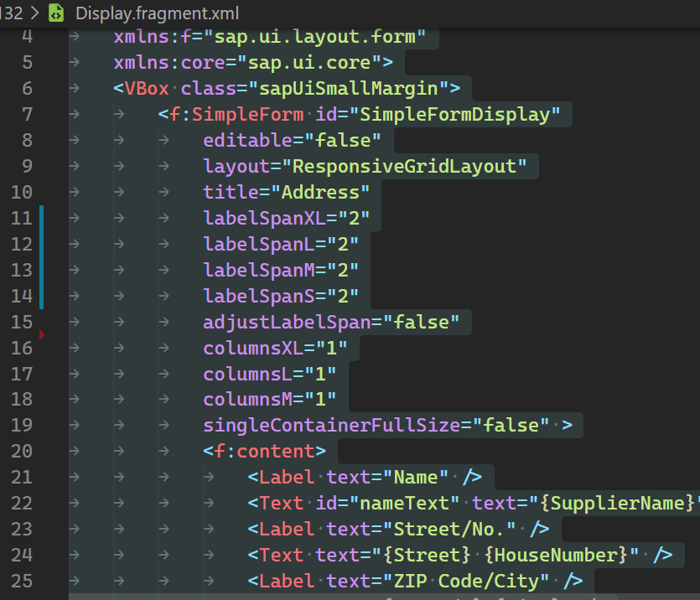
Task: Click the title attribute name on line 10
Action: click(231, 192)
